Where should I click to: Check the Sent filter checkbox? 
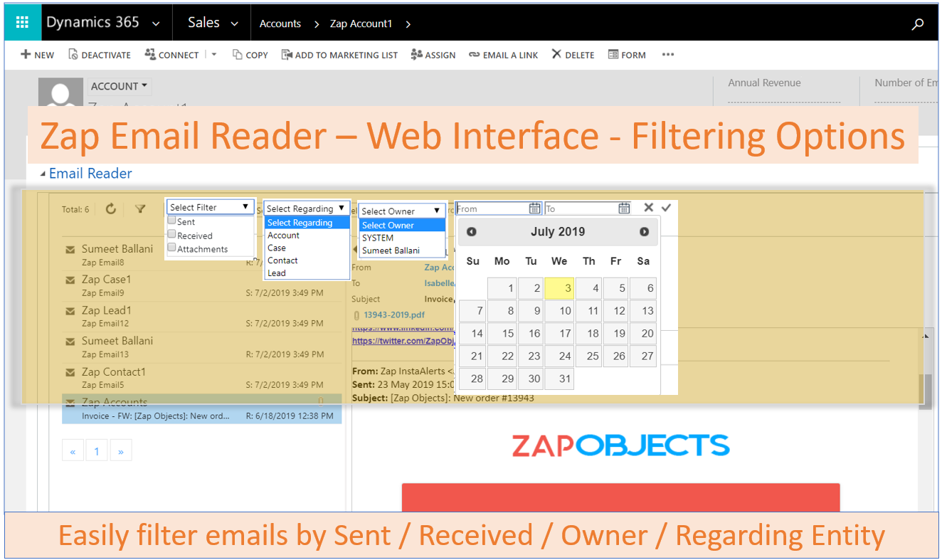(x=171, y=221)
